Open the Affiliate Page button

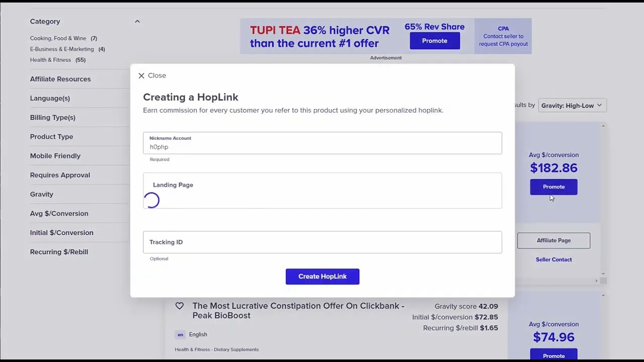click(553, 240)
